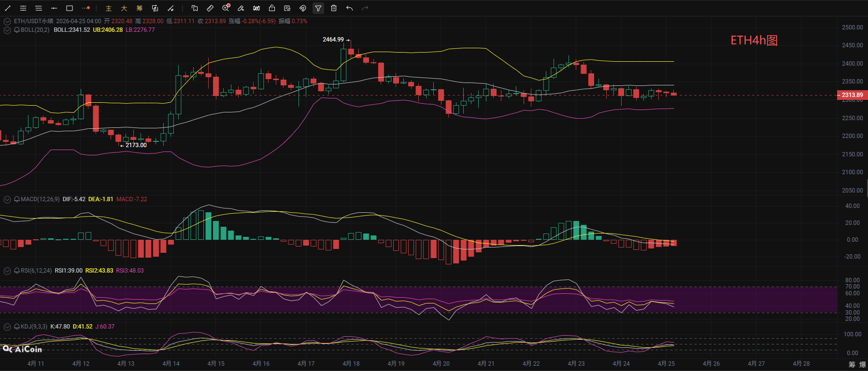868x371 pixels.
Task: Toggle the BOLL indicator alert bell
Action: (x=17, y=30)
